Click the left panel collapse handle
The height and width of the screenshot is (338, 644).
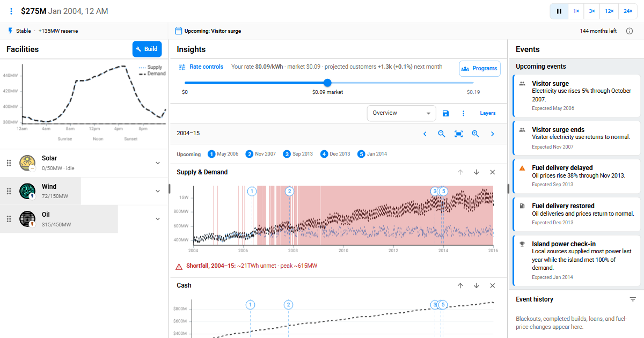170,188
